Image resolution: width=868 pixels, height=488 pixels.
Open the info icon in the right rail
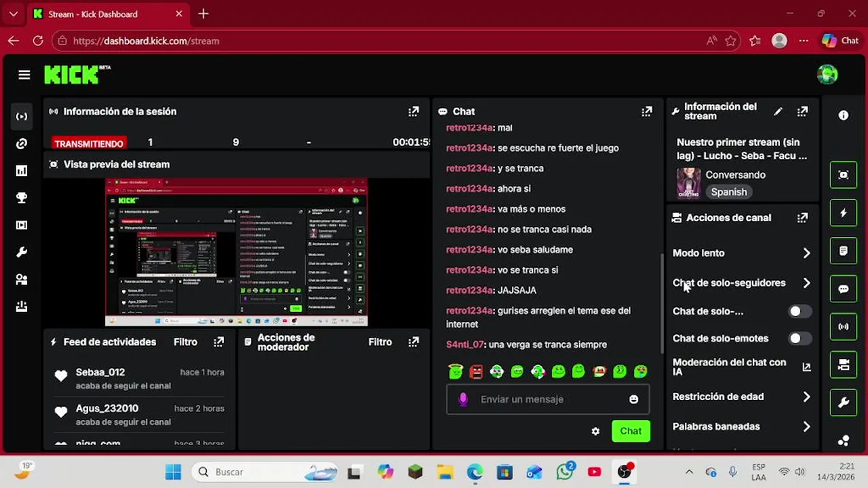pos(844,115)
